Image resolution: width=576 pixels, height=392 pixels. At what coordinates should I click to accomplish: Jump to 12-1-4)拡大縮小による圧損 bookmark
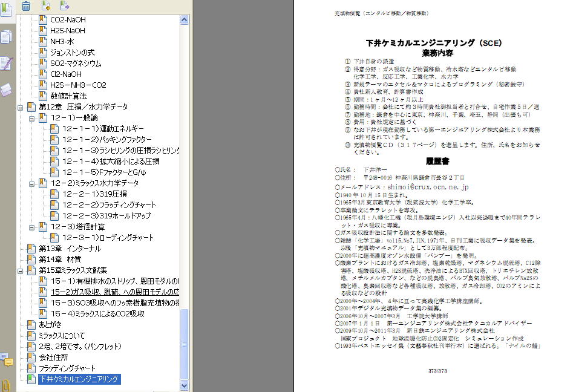(x=111, y=162)
